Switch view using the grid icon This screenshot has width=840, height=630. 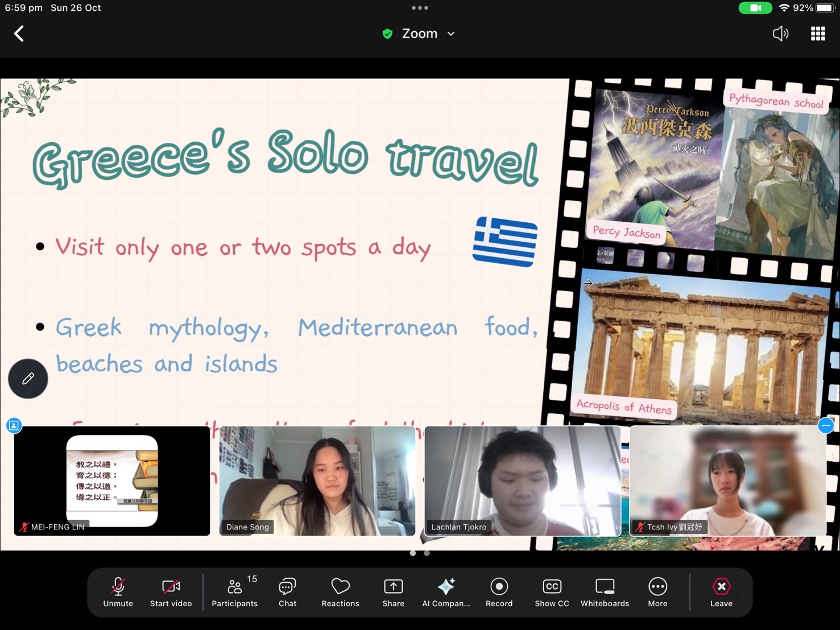point(818,34)
